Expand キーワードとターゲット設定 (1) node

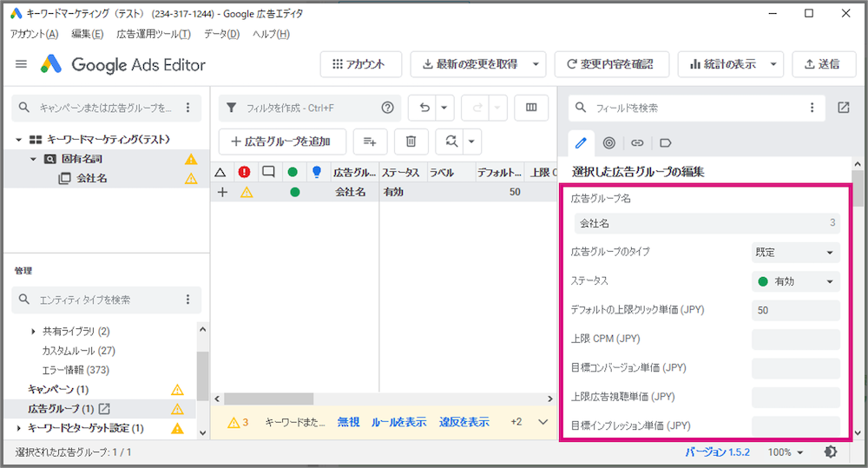pos(19,428)
